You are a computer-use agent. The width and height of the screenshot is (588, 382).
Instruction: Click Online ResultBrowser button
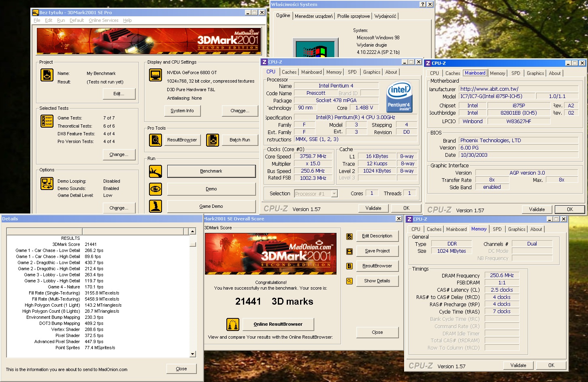[x=278, y=324]
